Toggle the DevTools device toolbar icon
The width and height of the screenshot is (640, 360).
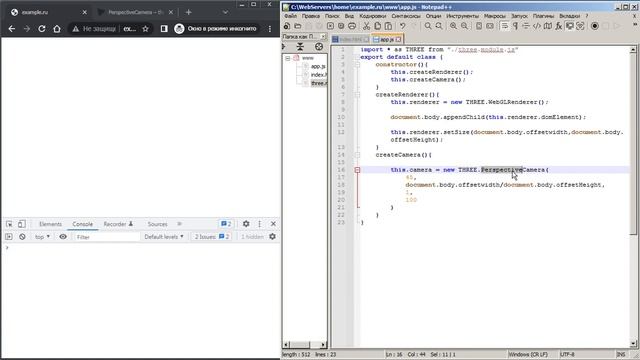22,224
